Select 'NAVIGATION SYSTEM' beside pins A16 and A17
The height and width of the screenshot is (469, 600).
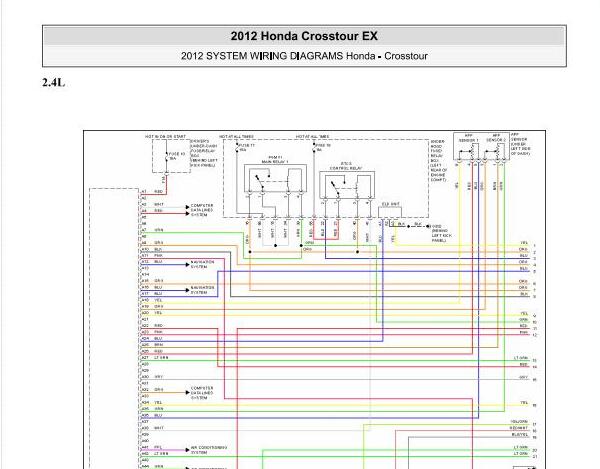coord(202,290)
